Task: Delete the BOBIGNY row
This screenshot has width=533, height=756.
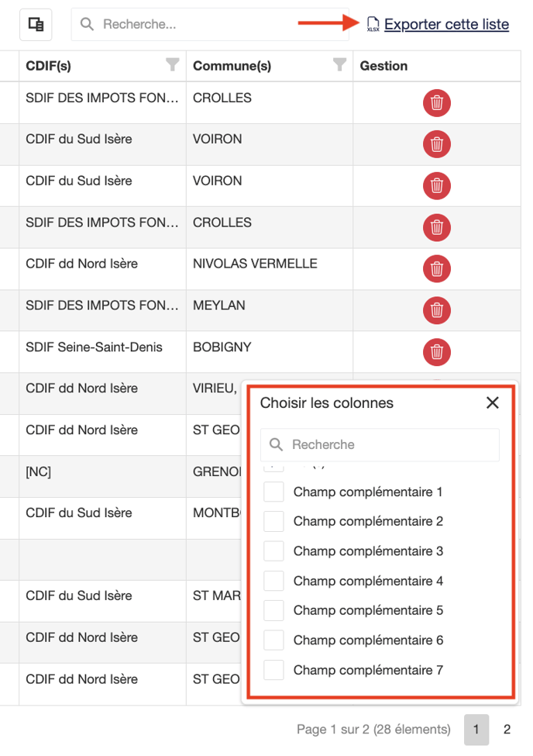Action: (436, 351)
